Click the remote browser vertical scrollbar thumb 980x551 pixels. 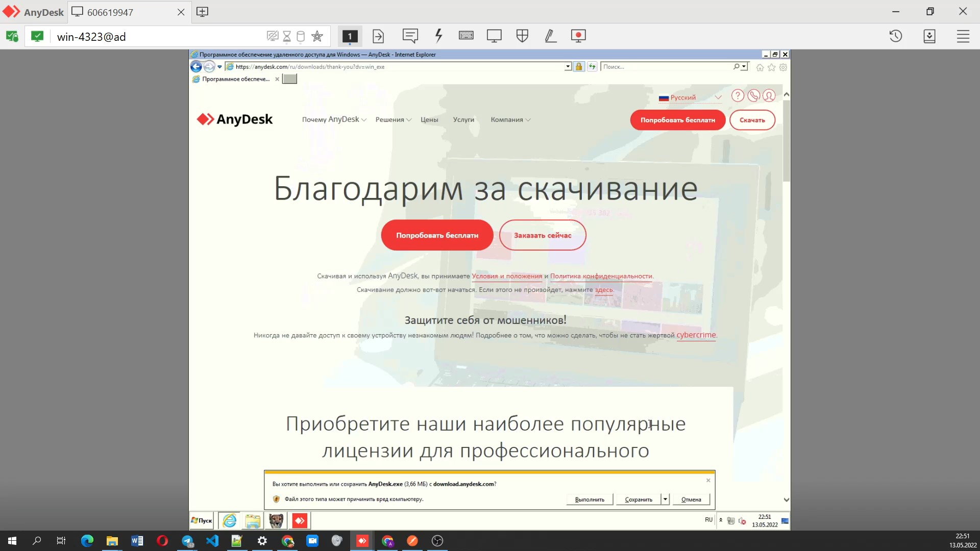coord(786,140)
